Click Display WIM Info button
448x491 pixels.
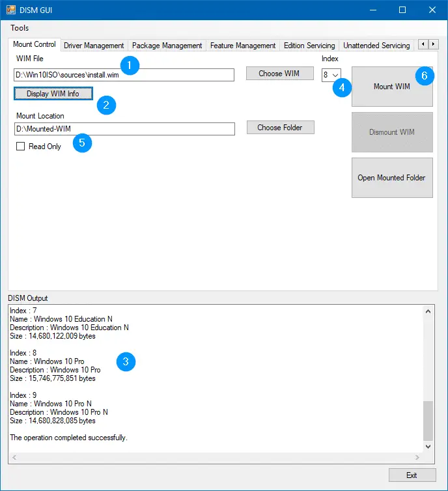[53, 94]
